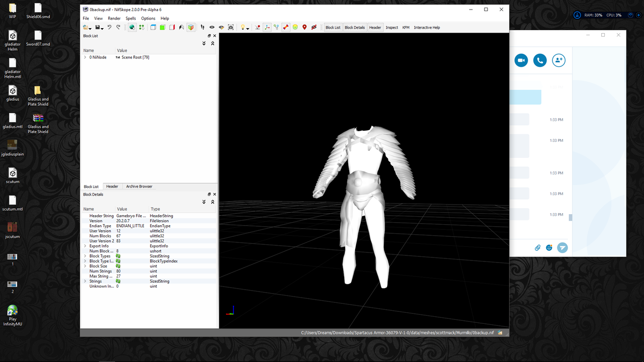644x362 pixels.
Task: Toggle the red bone skeleton icon
Action: [x=286, y=27]
